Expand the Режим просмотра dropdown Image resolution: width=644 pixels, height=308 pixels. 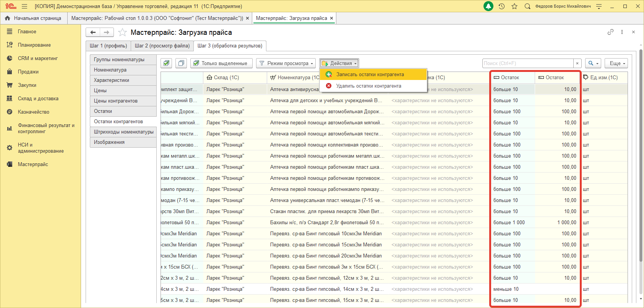point(286,63)
